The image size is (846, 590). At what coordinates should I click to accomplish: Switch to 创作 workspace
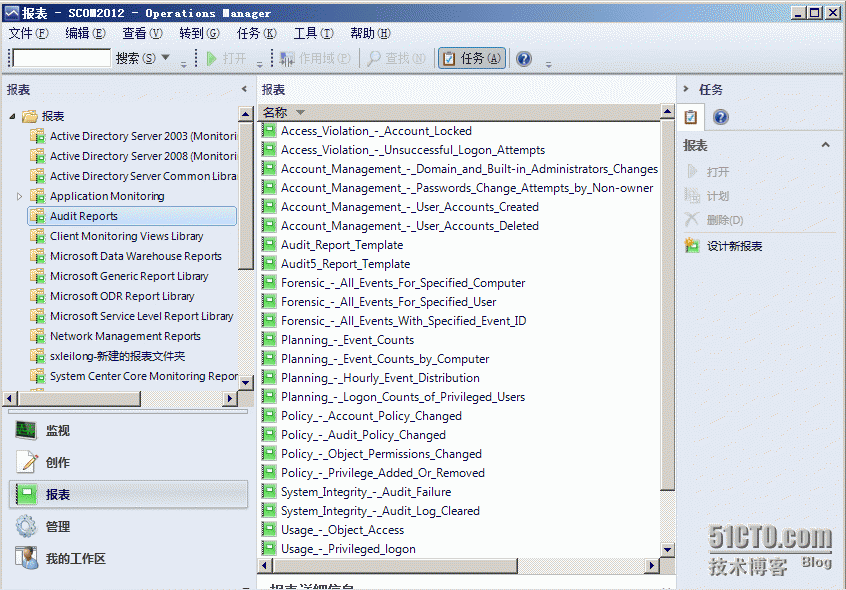tap(128, 462)
